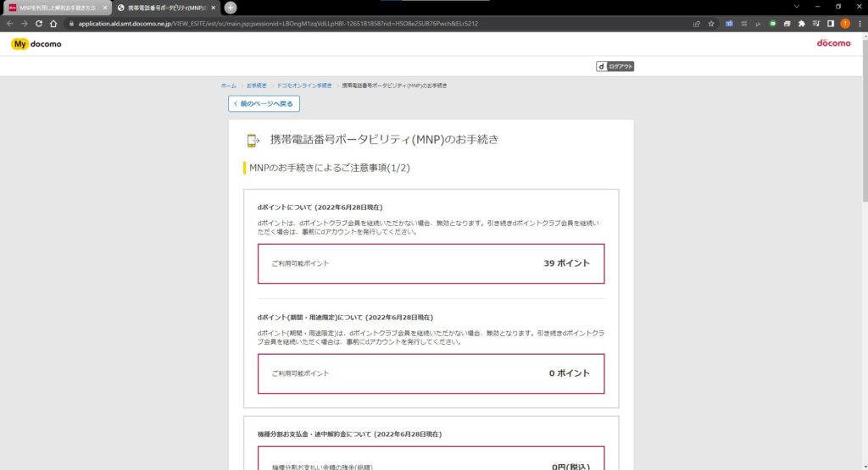Click ご利用可能ポイント label in 0 ポイント box
This screenshot has width=868, height=470.
[301, 373]
